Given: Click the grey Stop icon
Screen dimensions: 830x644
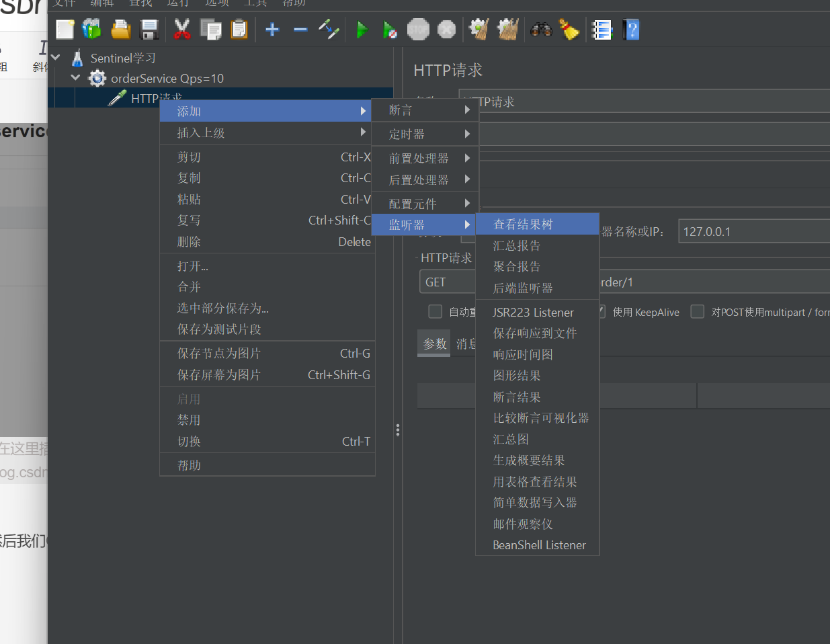Looking at the screenshot, I should [418, 30].
